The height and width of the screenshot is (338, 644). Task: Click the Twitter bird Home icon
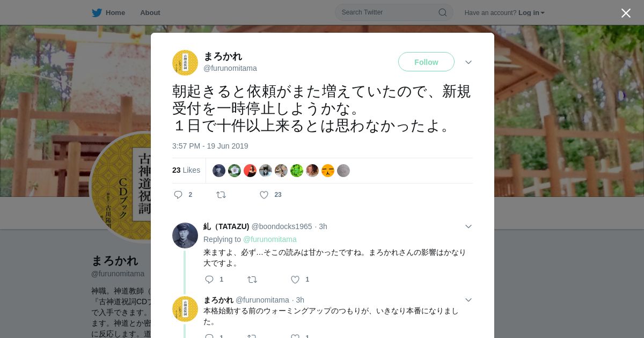[97, 13]
